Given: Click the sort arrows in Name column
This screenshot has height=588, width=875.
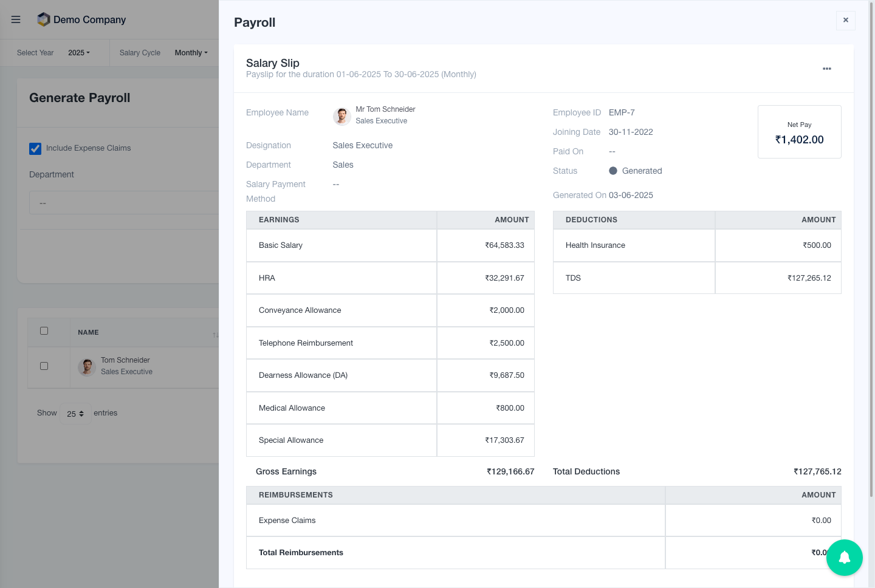Looking at the screenshot, I should click(x=215, y=335).
